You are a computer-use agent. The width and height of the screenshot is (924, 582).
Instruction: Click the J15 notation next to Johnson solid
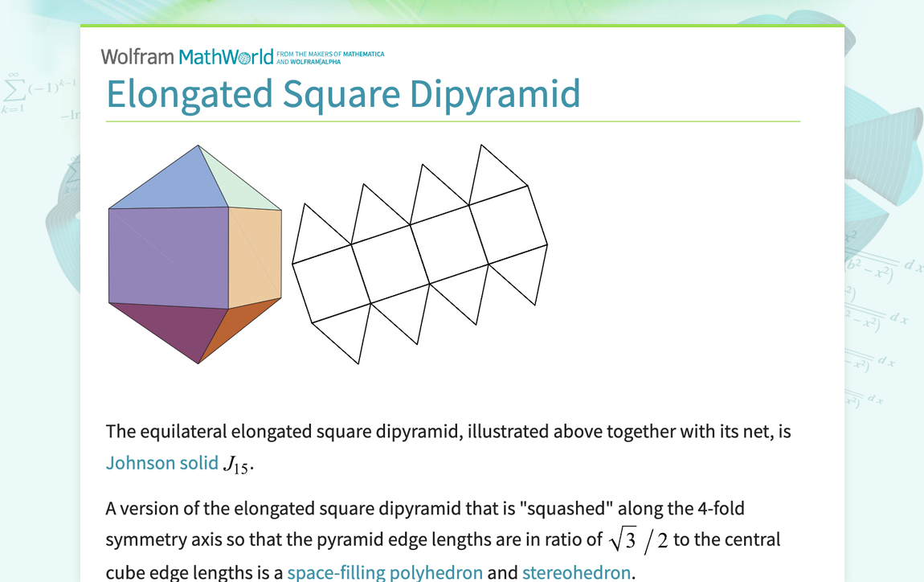(235, 464)
